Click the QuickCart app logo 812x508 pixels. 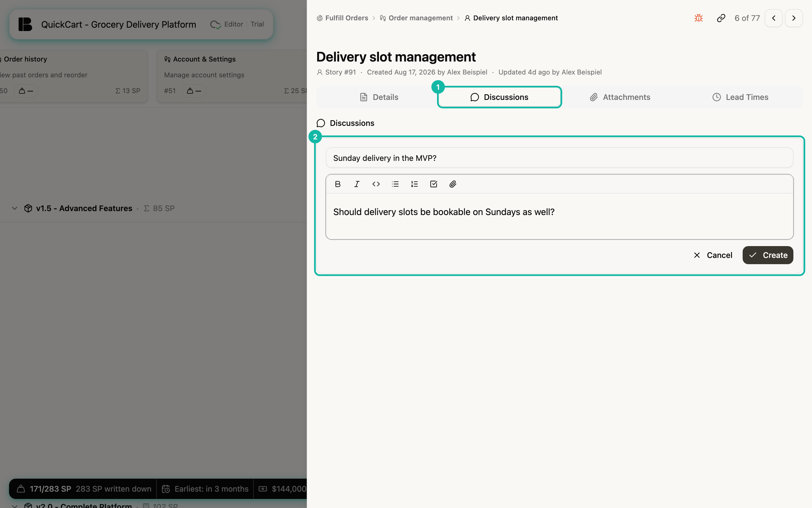click(x=25, y=24)
